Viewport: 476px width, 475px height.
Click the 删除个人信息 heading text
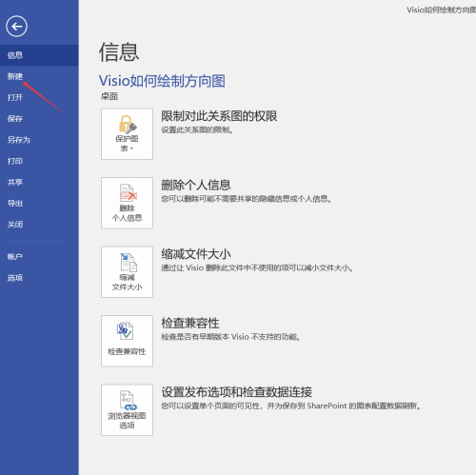(x=196, y=185)
